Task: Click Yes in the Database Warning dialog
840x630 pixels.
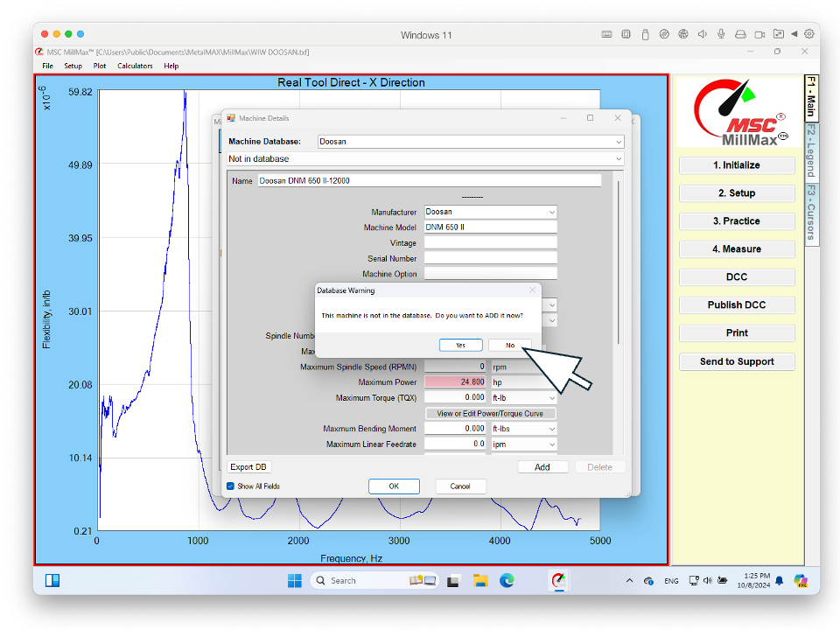Action: (x=461, y=346)
